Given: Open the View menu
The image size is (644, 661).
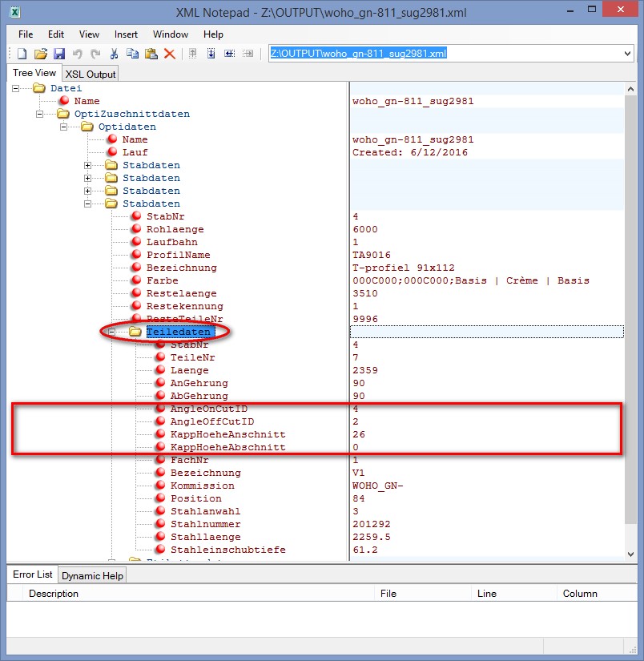Looking at the screenshot, I should [x=89, y=34].
